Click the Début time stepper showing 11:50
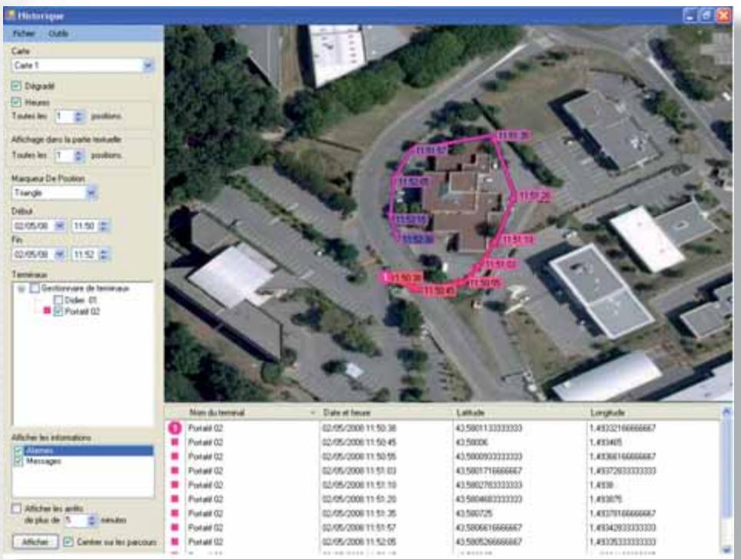The width and height of the screenshot is (741, 560). [x=104, y=226]
